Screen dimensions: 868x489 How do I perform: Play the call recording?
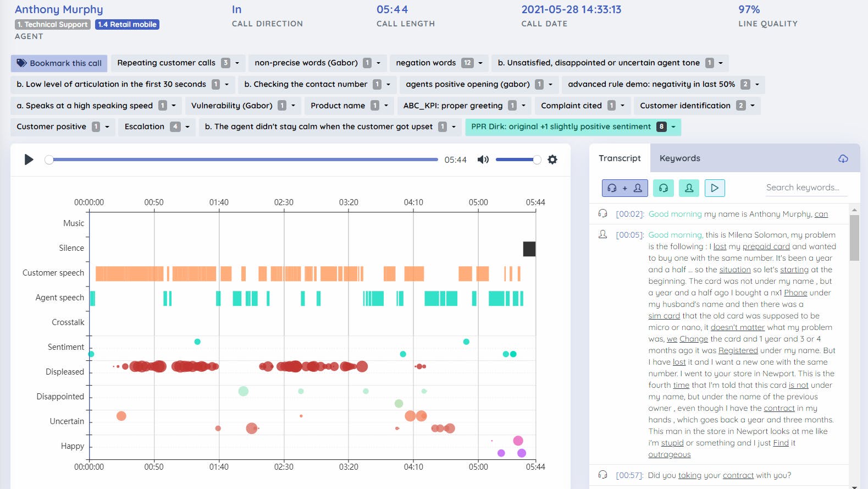[29, 160]
